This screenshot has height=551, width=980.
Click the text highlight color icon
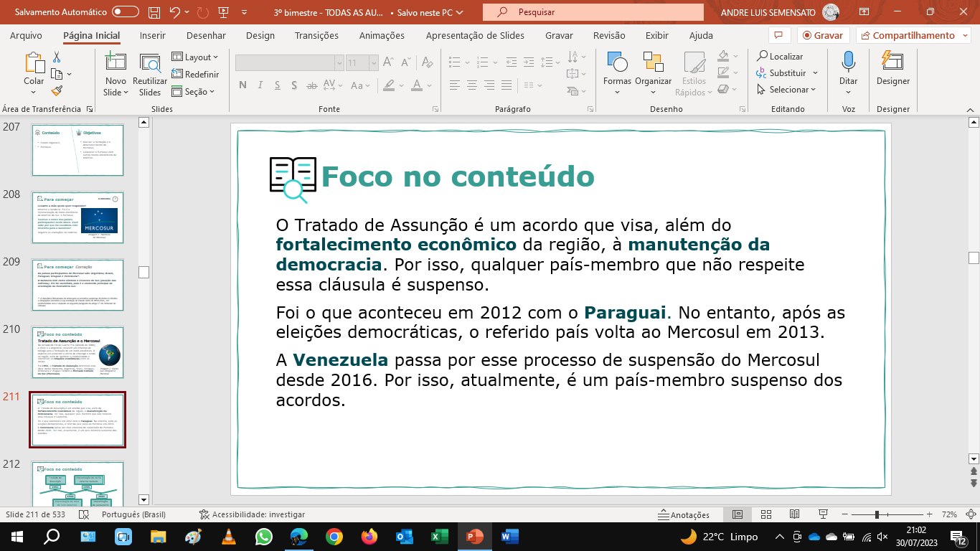(388, 85)
